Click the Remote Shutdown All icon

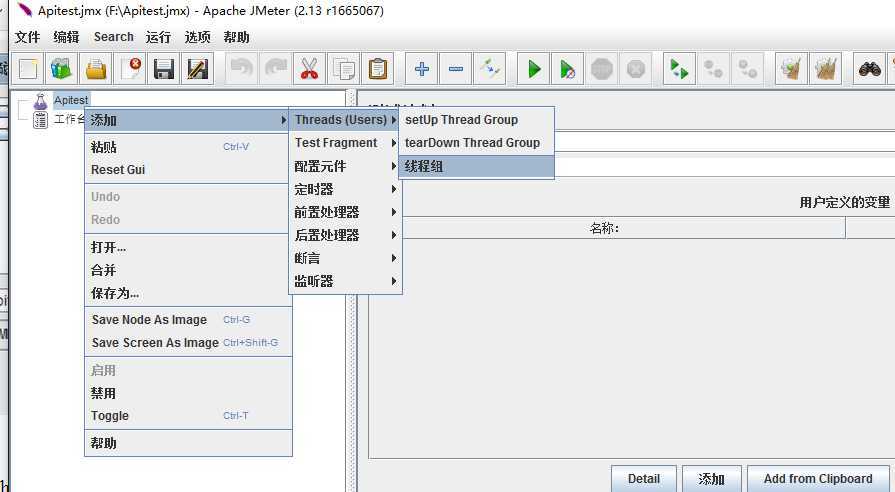[748, 69]
